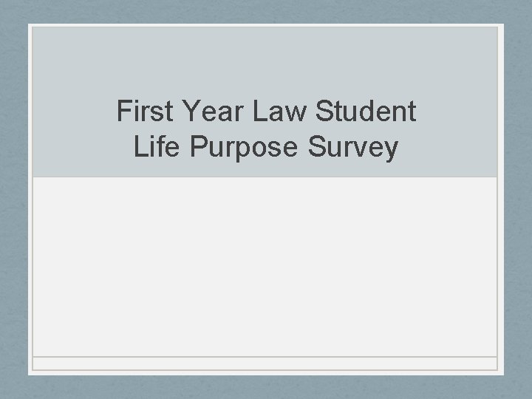Click gray banner space left of "First"
532x399 pixels.
click(x=74, y=112)
